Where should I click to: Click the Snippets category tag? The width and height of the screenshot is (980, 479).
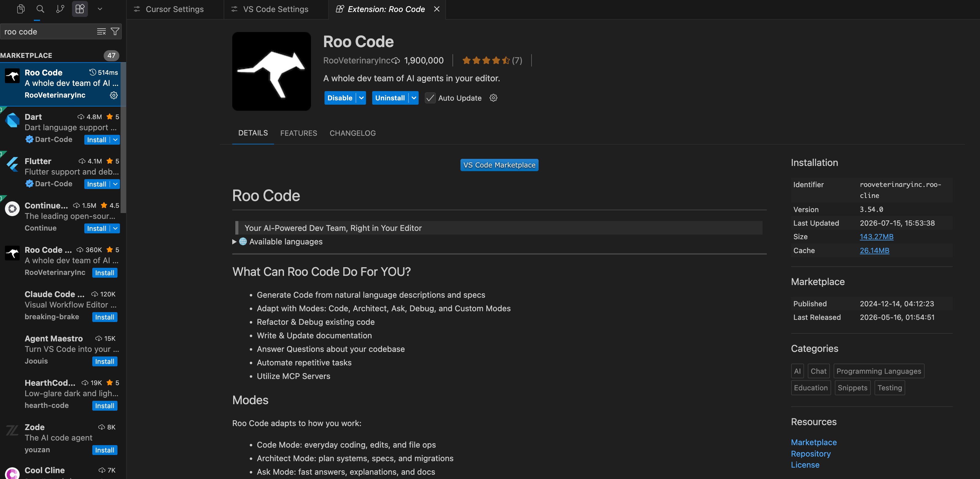point(853,388)
